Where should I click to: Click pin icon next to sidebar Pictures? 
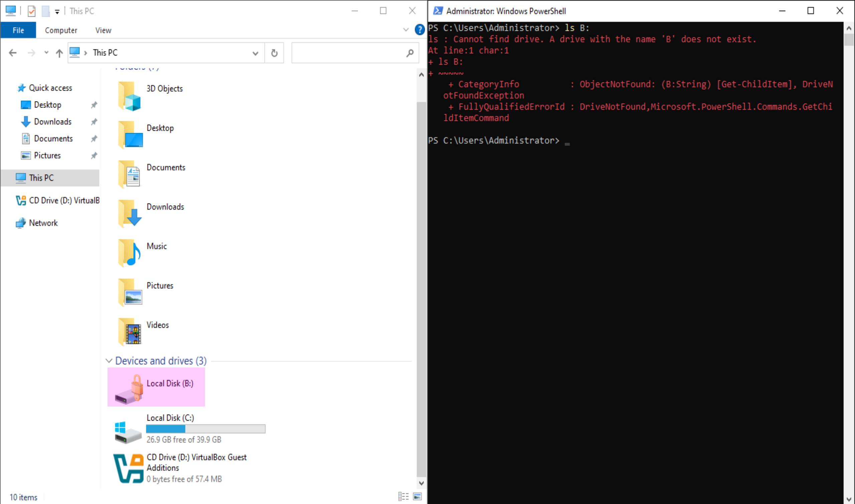94,156
